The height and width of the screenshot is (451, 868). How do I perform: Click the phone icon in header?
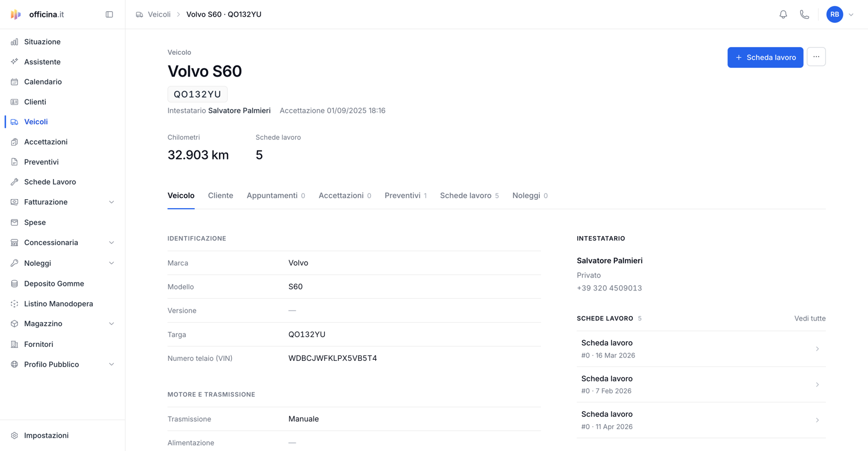(x=804, y=15)
